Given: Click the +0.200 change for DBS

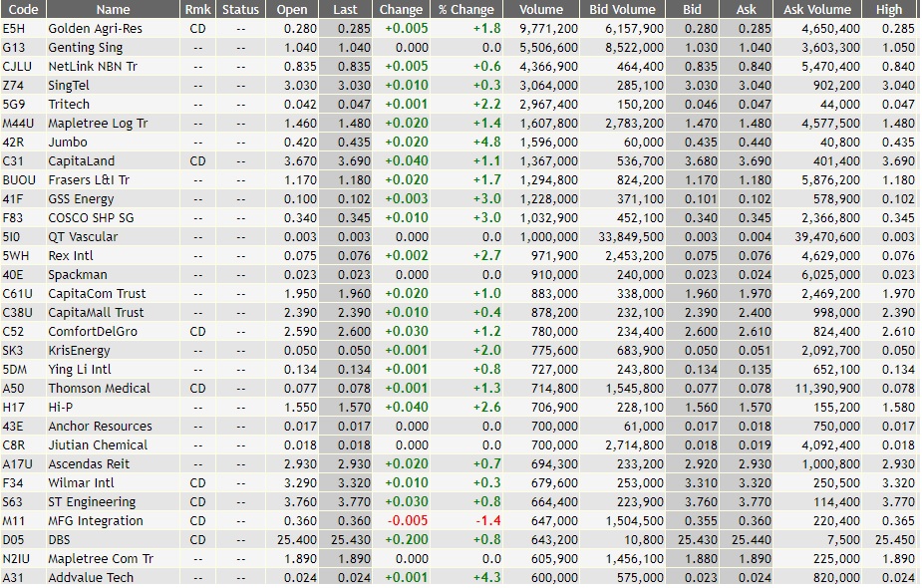Looking at the screenshot, I should 407,540.
